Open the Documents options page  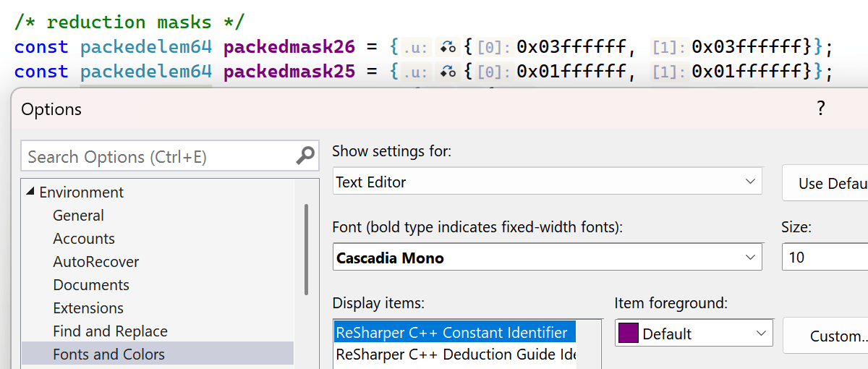point(91,285)
